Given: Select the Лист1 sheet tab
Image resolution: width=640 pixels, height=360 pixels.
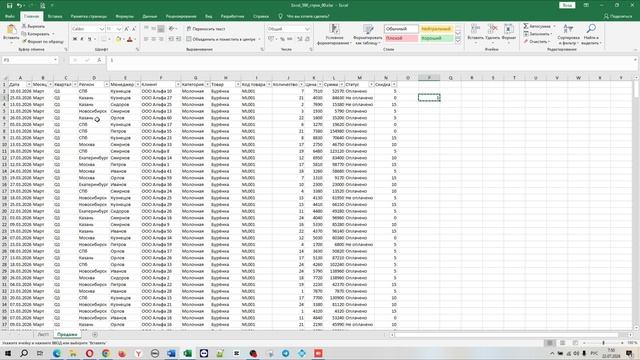Looking at the screenshot, I should point(43,334).
